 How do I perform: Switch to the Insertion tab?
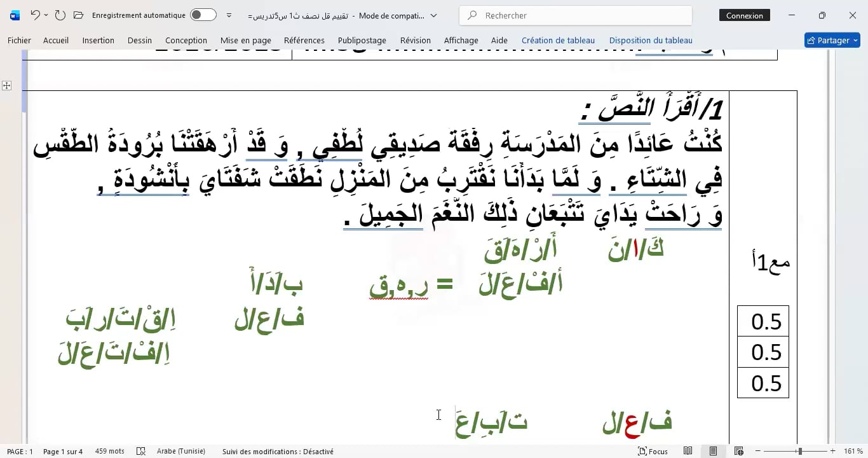point(98,40)
